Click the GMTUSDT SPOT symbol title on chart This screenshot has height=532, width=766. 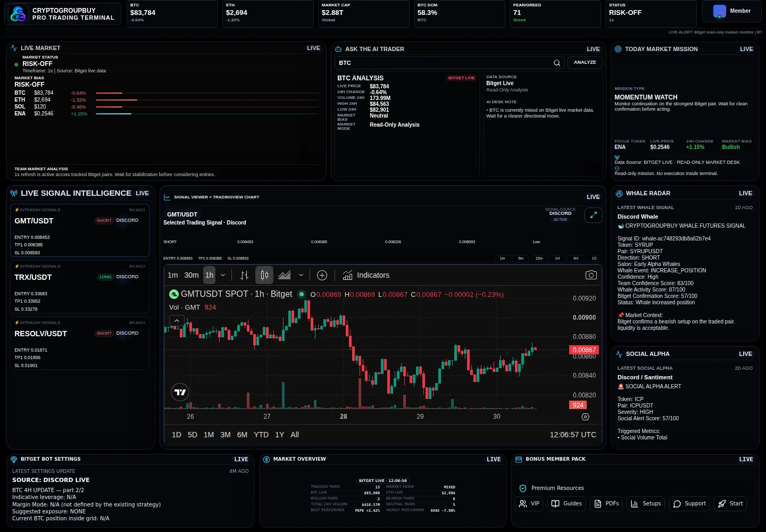tap(236, 294)
